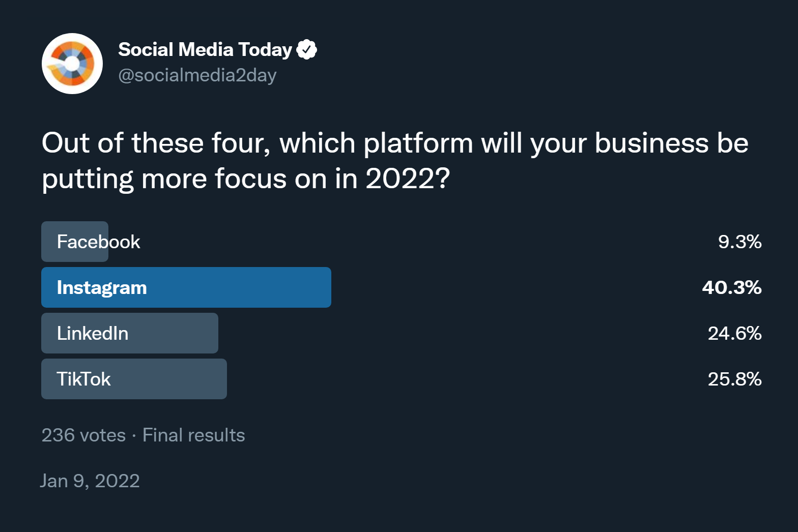Click the 24.6% LinkedIn result
Viewport: 798px width, 532px height.
point(734,333)
